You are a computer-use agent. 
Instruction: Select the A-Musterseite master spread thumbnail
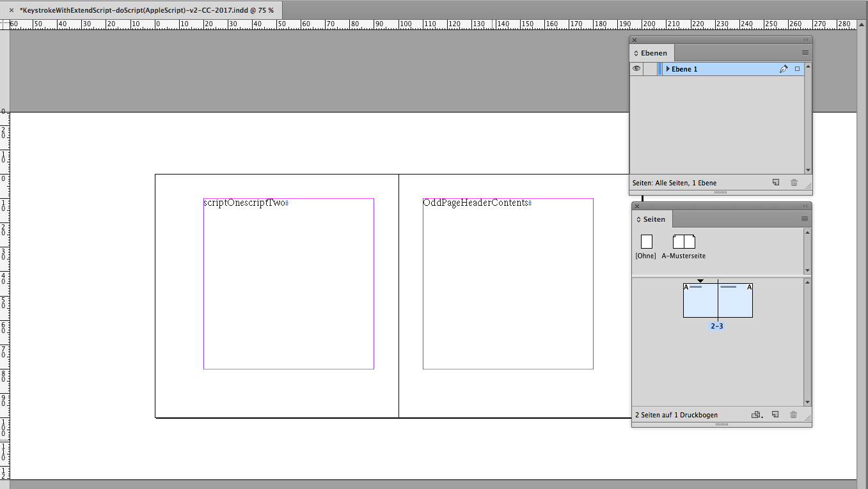pyautogui.click(x=684, y=242)
